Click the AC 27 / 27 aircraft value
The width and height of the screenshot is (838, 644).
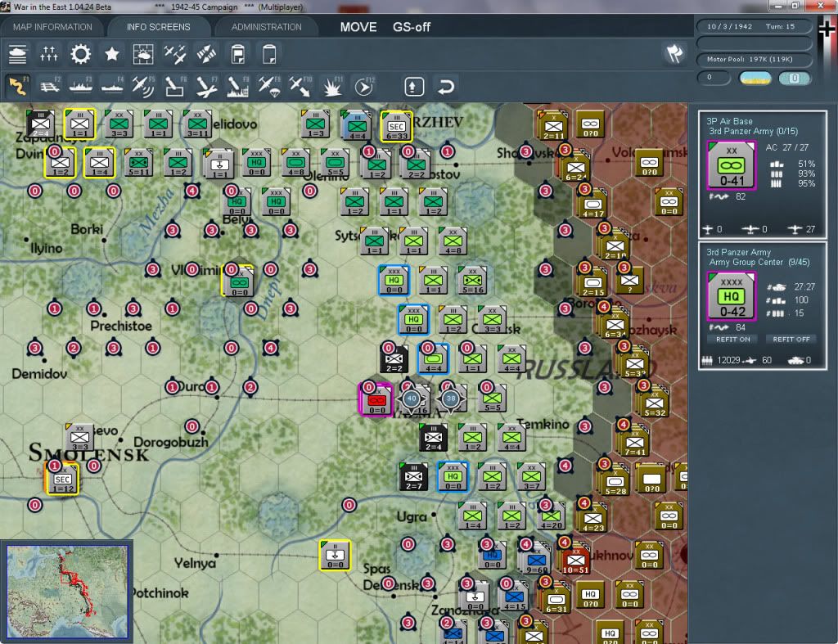(x=787, y=147)
